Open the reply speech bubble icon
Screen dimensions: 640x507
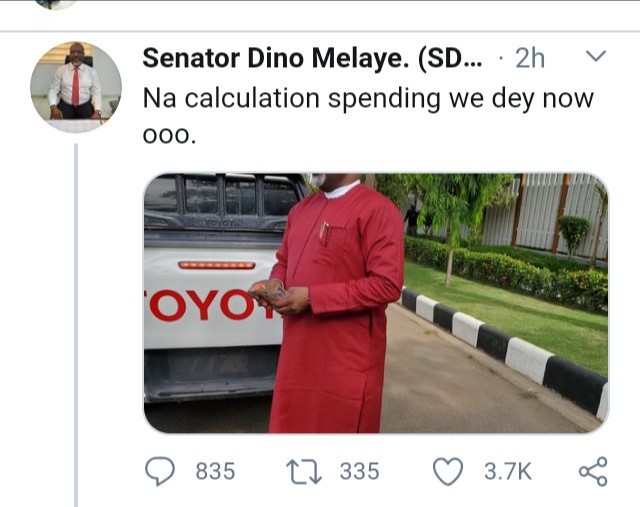point(160,471)
